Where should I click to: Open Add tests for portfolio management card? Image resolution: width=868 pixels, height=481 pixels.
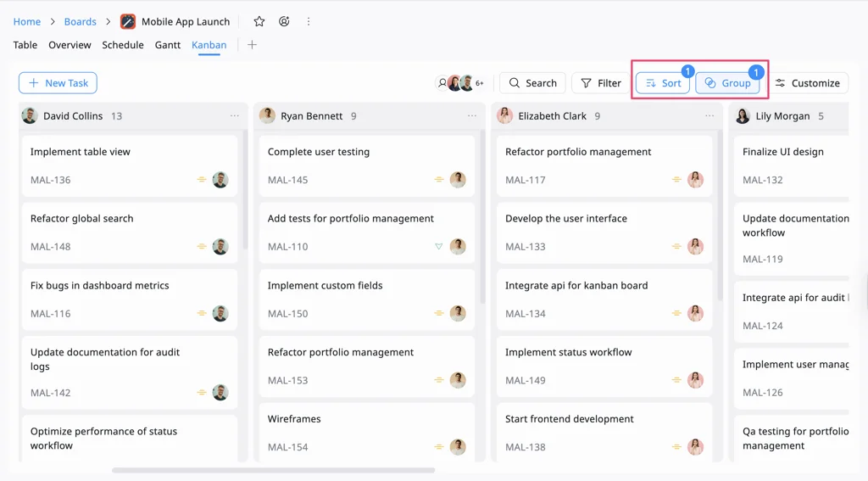(367, 232)
